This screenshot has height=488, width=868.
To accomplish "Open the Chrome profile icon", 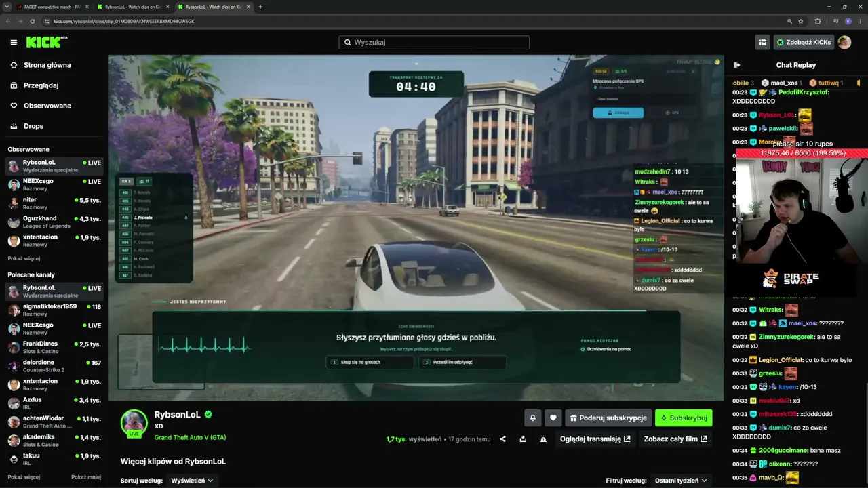I will click(848, 21).
